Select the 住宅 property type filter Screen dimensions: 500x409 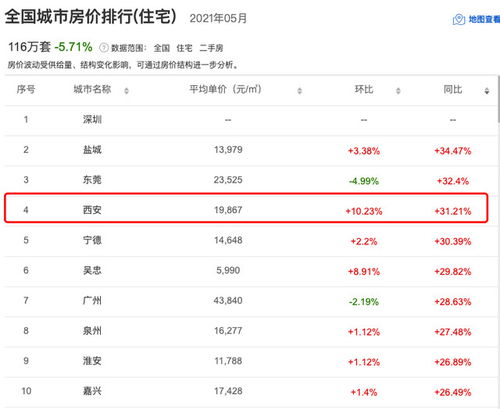184,48
